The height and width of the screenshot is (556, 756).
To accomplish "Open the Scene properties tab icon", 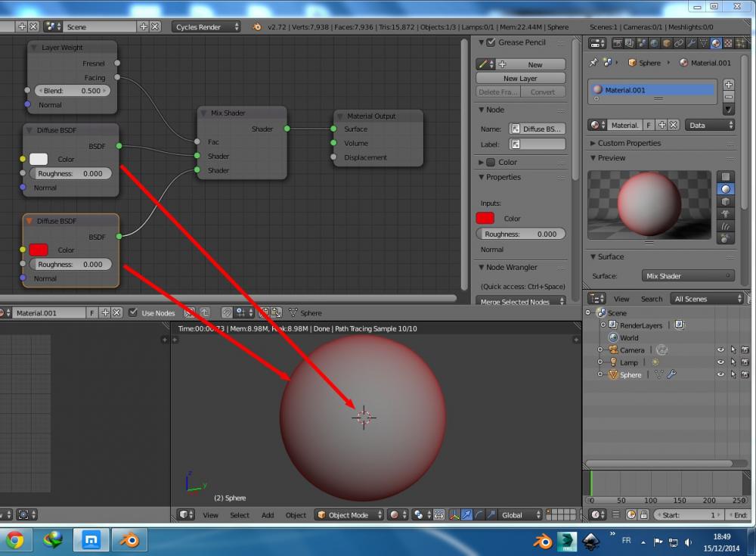I will 642,43.
